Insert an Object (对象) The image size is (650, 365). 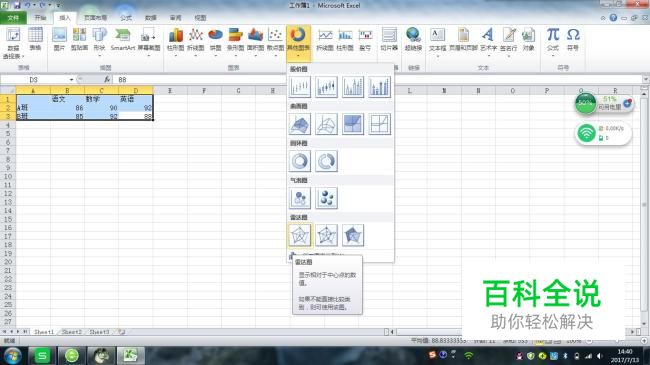pos(528,40)
